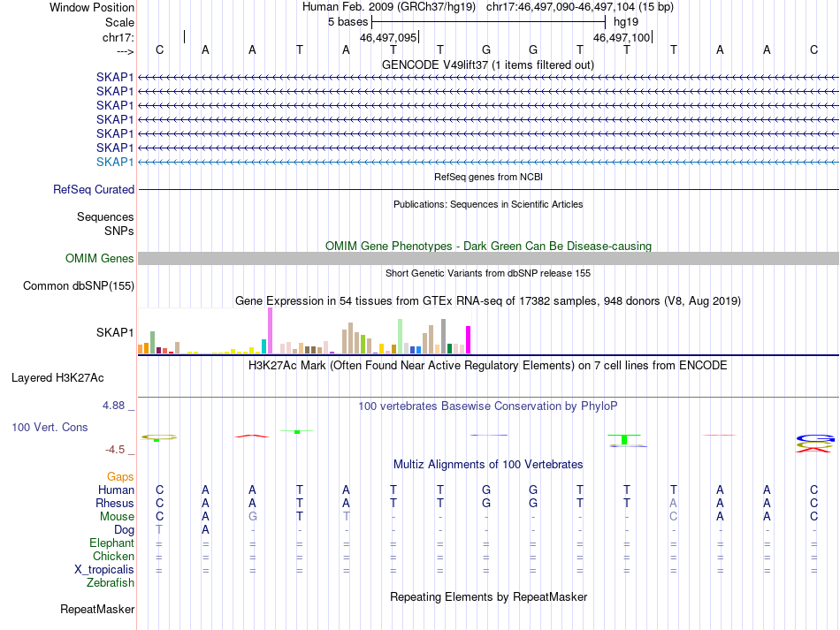840x630 pixels.
Task: Click the SKAP1 label beside the expression chart
Action: [x=115, y=332]
